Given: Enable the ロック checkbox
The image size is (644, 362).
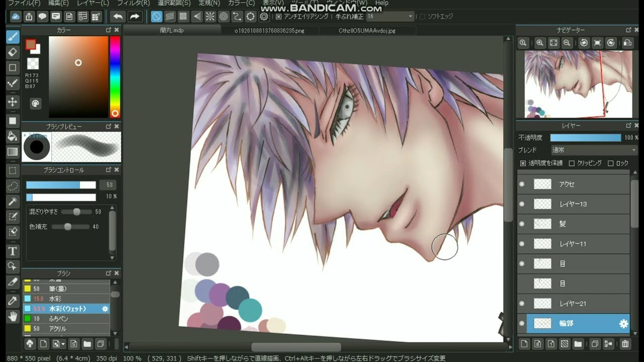Looking at the screenshot, I should tap(611, 163).
